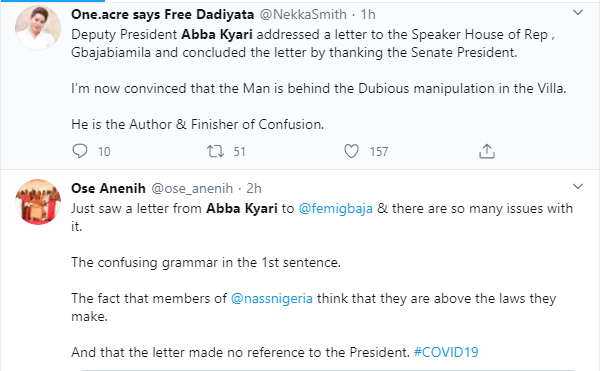605x371 pixels.
Task: Retweet the One.acre Abba Kyari tweet
Action: pos(215,151)
